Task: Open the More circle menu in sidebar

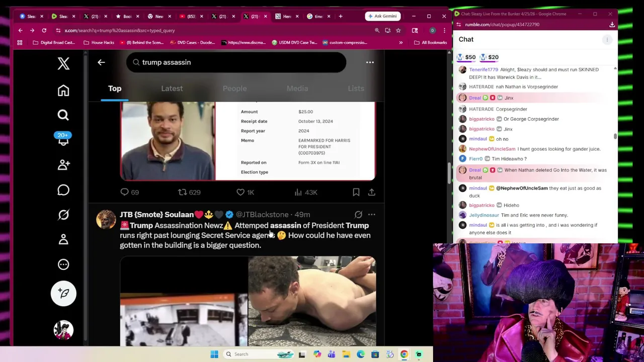Action: click(x=63, y=264)
